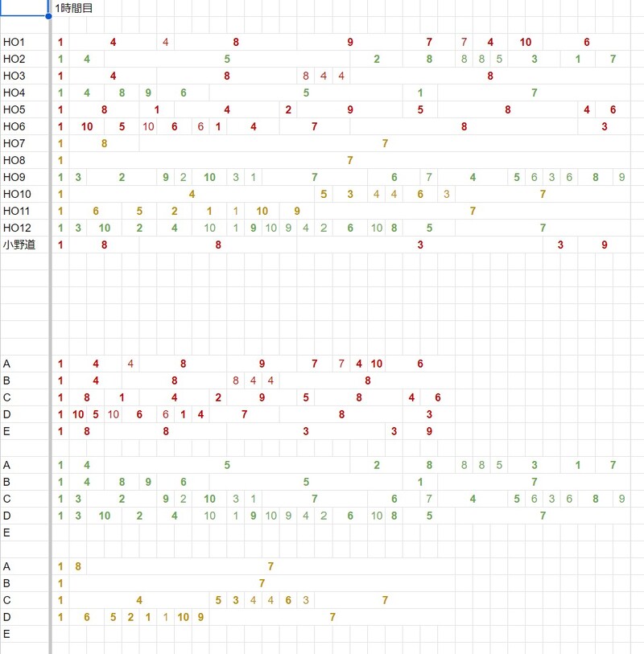644x654 pixels.
Task: Select the HO7 row label
Action: pos(14,143)
